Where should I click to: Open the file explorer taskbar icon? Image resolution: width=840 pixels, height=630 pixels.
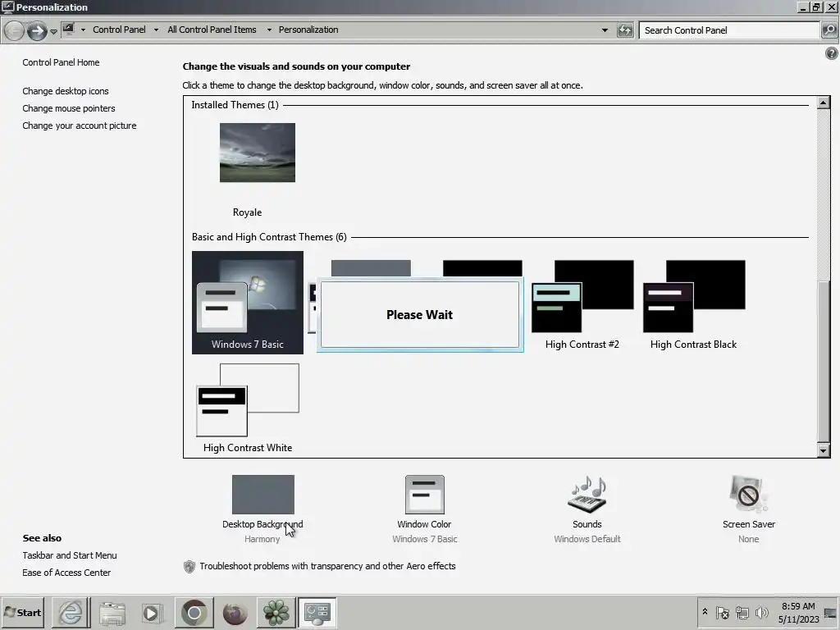(112, 612)
